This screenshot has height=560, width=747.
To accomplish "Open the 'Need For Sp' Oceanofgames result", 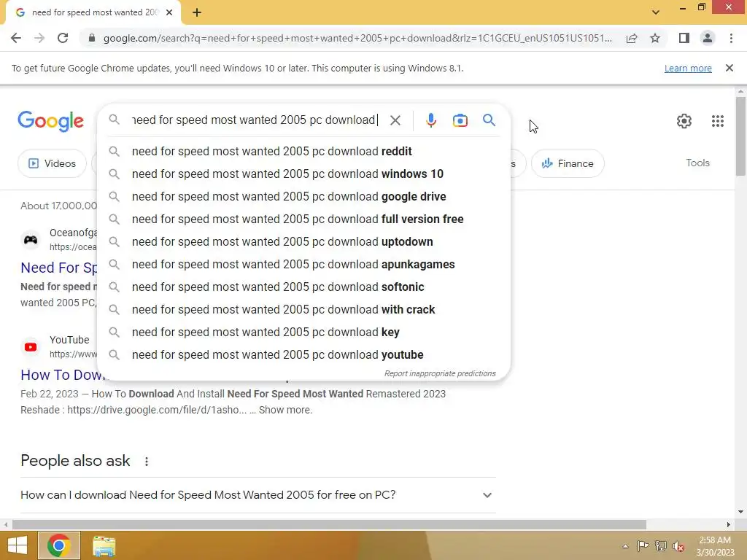I will (x=58, y=268).
